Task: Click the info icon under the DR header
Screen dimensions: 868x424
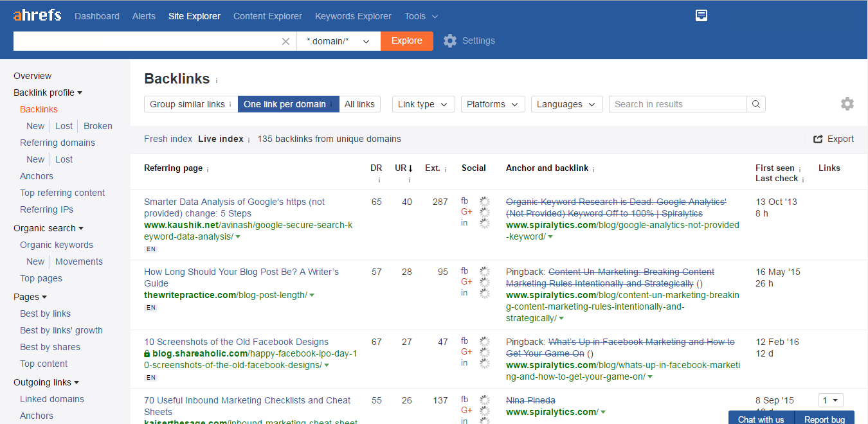Action: [379, 180]
